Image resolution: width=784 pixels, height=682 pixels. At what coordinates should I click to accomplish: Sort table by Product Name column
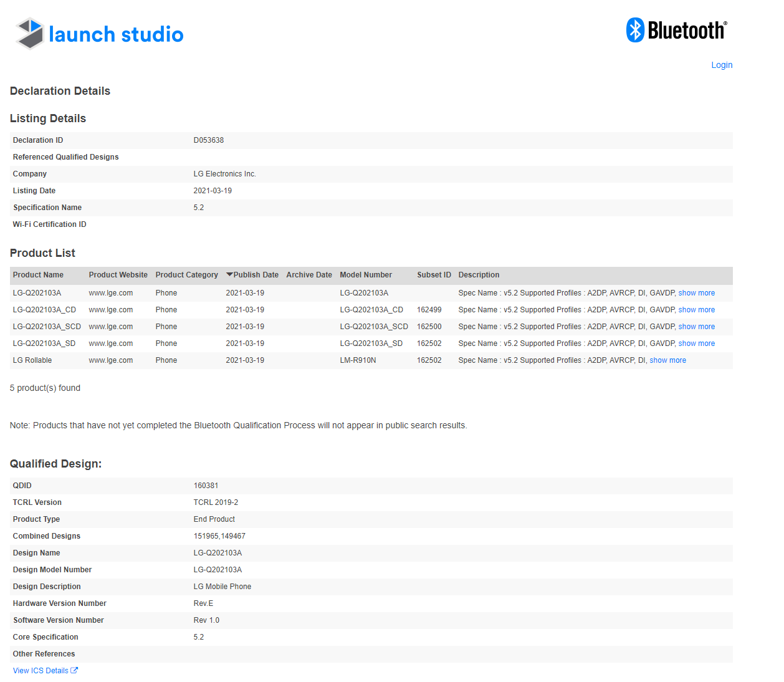(x=38, y=275)
